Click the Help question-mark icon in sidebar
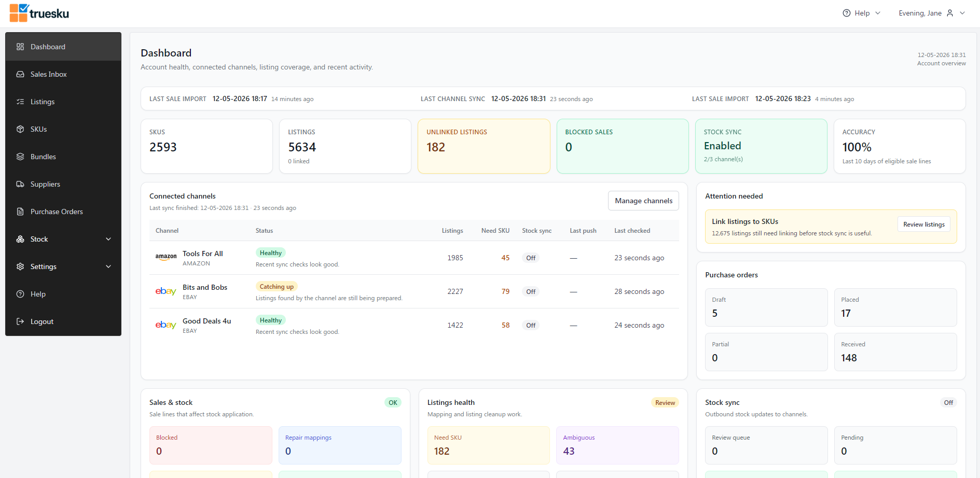The width and height of the screenshot is (980, 478). click(x=20, y=294)
